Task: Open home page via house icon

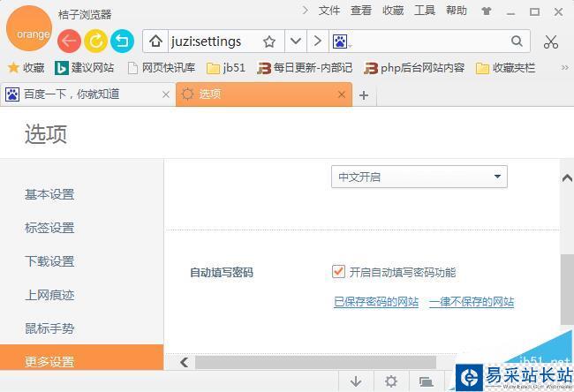Action: tap(155, 41)
